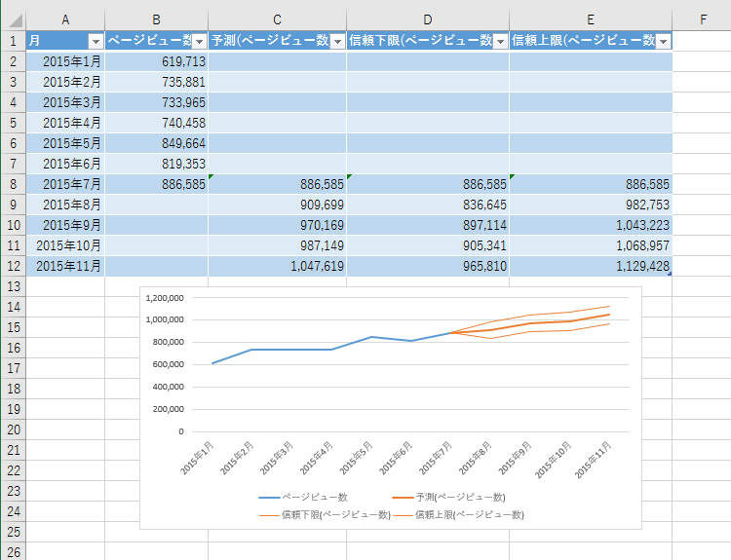The width and height of the screenshot is (731, 560).
Task: Click table resize handle below 1,129,428
Action: [670, 275]
